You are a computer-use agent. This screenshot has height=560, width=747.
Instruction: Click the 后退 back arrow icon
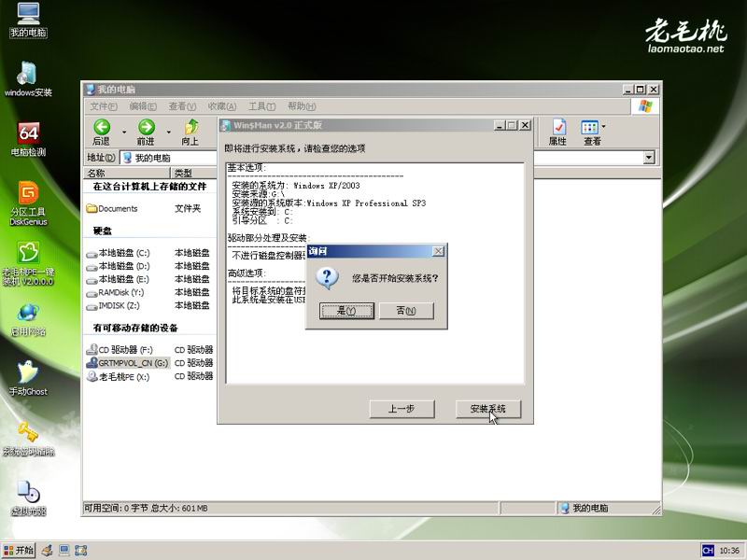pos(102,132)
